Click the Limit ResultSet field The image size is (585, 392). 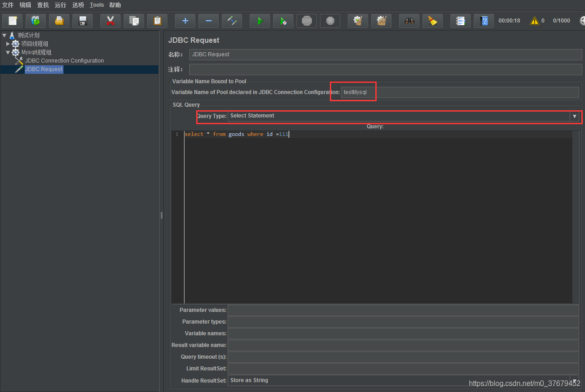coord(403,369)
